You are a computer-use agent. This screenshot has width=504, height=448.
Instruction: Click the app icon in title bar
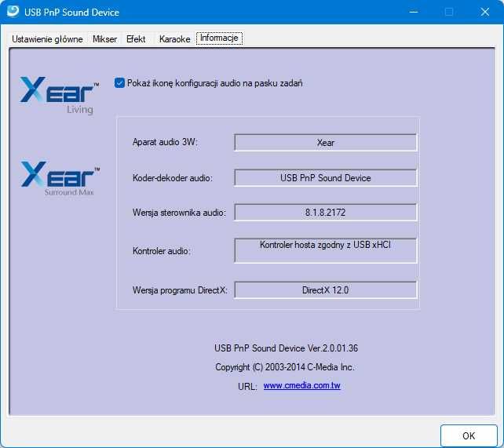click(13, 12)
